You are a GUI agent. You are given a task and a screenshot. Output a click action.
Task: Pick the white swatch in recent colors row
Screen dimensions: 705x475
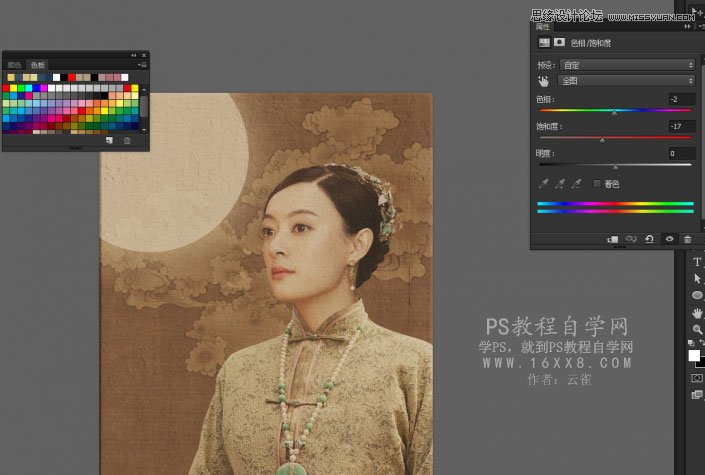56,77
